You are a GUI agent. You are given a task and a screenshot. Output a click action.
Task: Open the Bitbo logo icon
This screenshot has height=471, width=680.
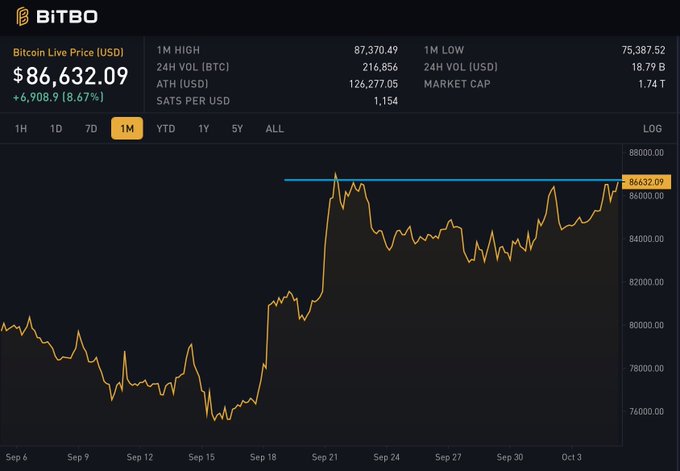click(22, 17)
